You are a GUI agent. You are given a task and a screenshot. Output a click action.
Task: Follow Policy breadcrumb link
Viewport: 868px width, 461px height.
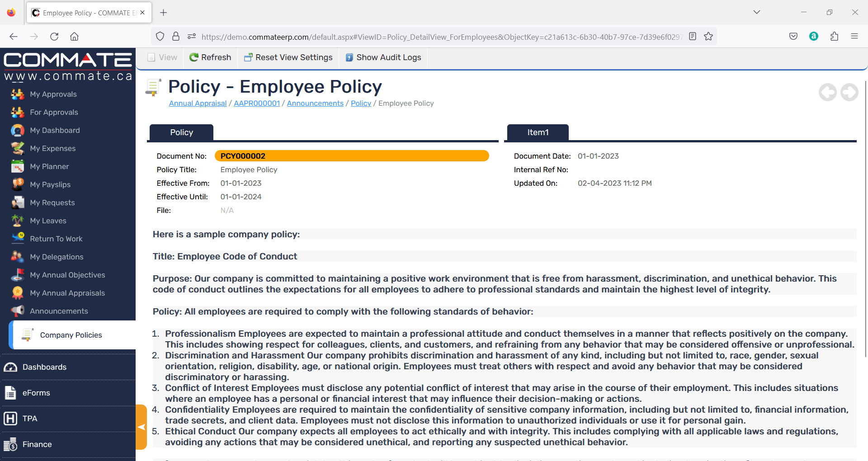(361, 103)
